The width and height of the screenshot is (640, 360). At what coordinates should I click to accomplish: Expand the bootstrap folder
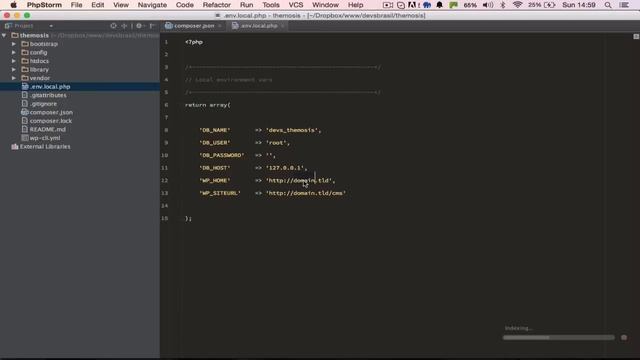point(14,44)
